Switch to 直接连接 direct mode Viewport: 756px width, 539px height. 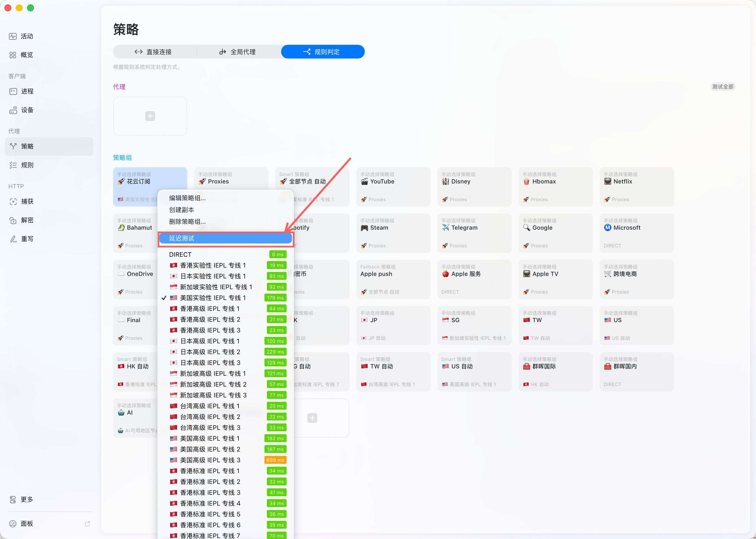[x=155, y=52]
